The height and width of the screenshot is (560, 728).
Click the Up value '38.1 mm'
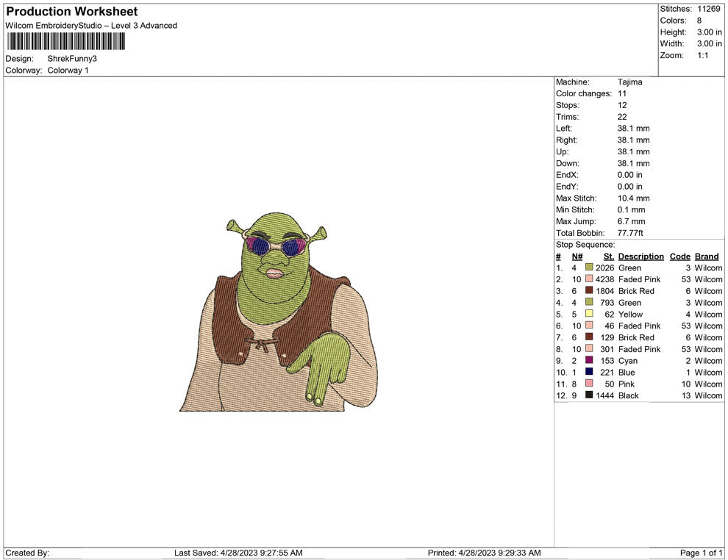pos(633,151)
